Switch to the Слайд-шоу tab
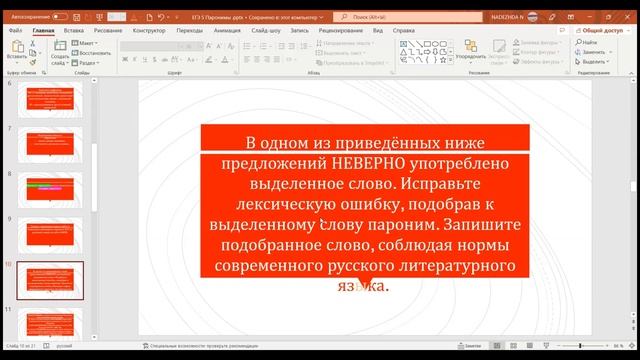640x360 pixels. (266, 31)
